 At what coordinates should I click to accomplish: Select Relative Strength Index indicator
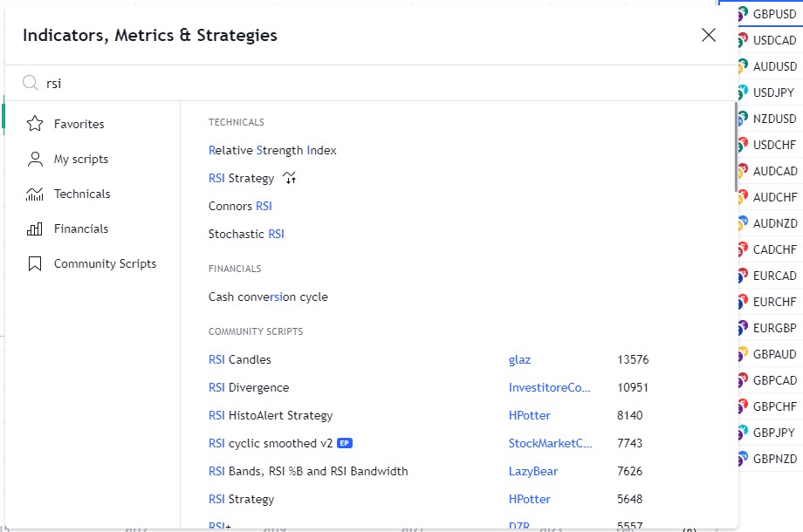click(x=272, y=150)
